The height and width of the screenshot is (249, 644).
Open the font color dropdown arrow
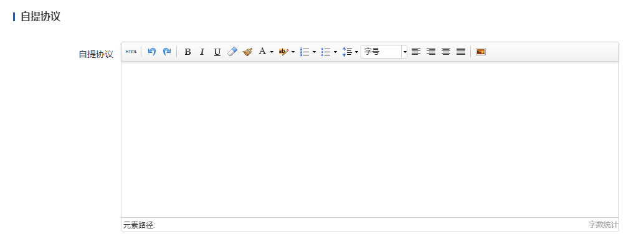(x=272, y=52)
